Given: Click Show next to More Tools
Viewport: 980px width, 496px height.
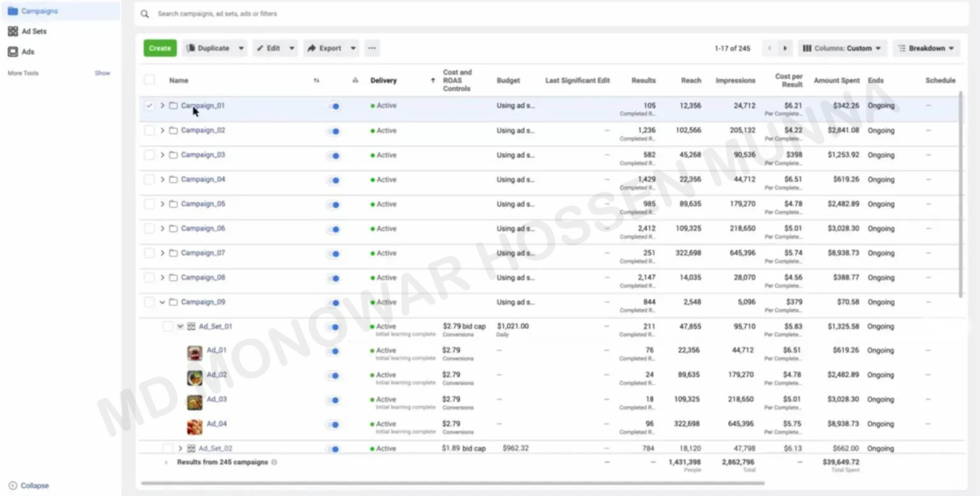Looking at the screenshot, I should click(x=102, y=73).
